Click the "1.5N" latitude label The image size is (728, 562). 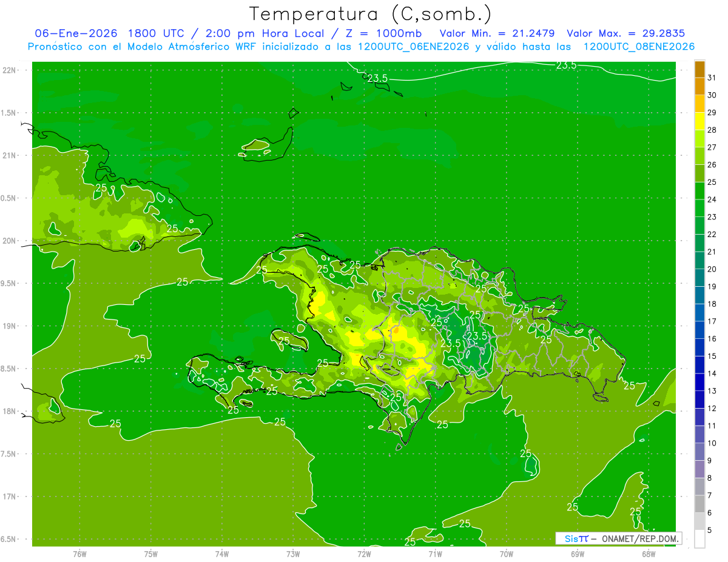click(8, 113)
